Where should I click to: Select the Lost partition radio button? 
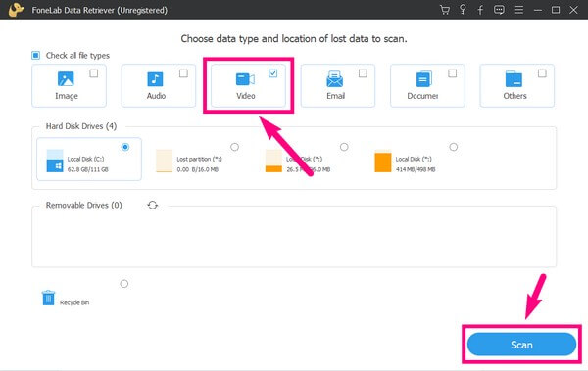235,147
